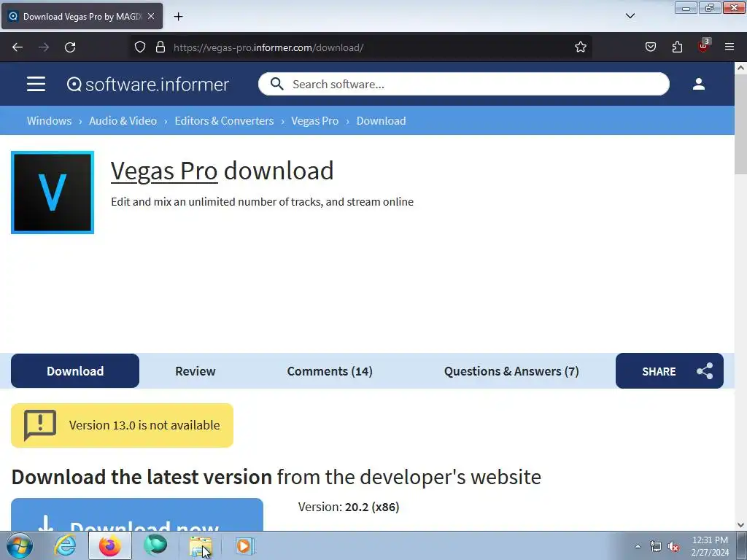747x560 pixels.
Task: Switch to the Review tab
Action: click(196, 371)
